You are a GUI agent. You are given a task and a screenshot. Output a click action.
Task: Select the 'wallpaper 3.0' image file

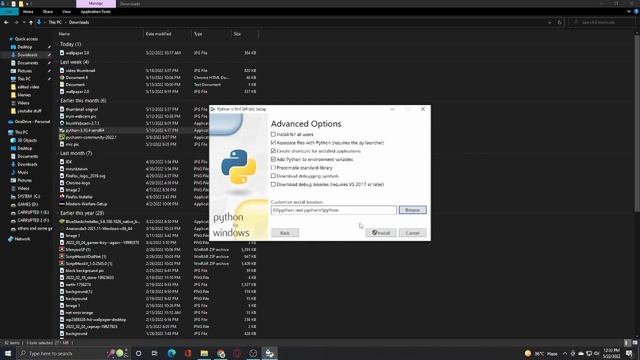click(77, 53)
